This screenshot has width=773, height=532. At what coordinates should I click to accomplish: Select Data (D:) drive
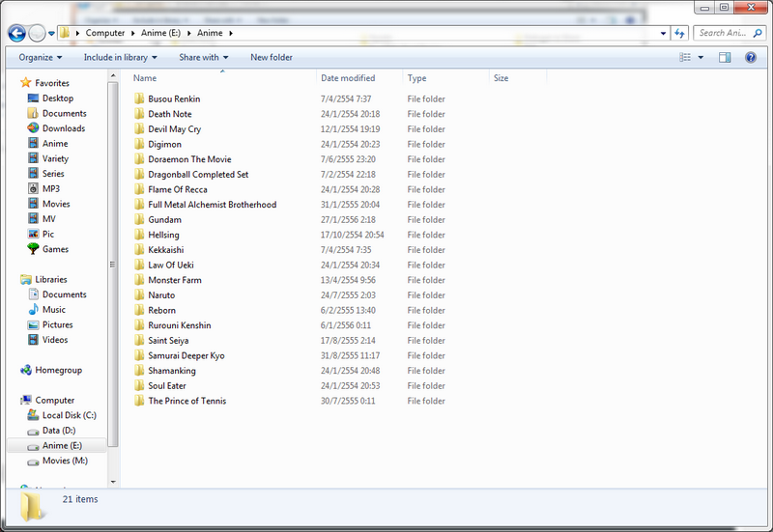click(59, 430)
